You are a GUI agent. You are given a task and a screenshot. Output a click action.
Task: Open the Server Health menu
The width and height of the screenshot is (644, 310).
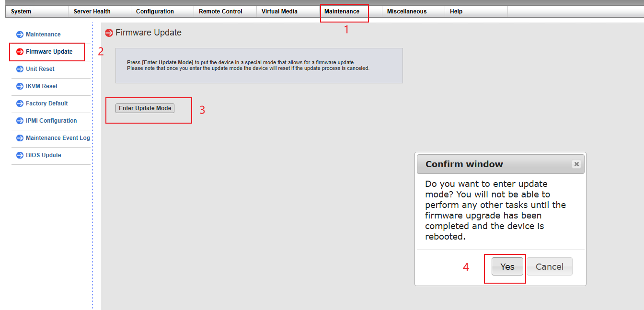click(x=92, y=11)
